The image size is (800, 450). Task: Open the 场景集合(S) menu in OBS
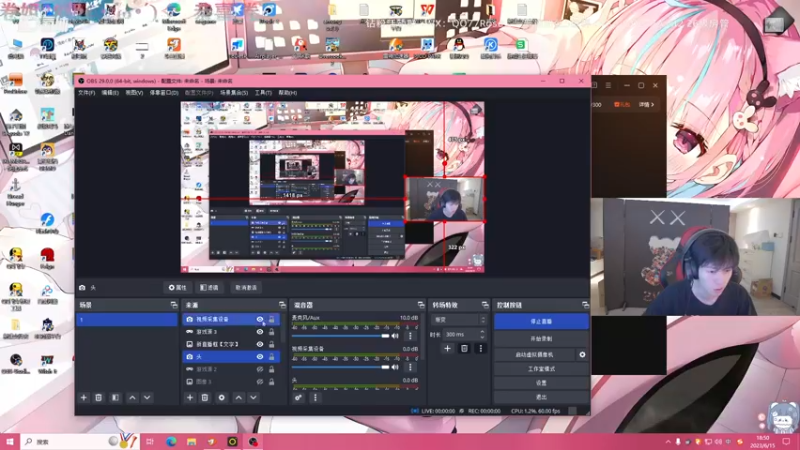[234, 93]
